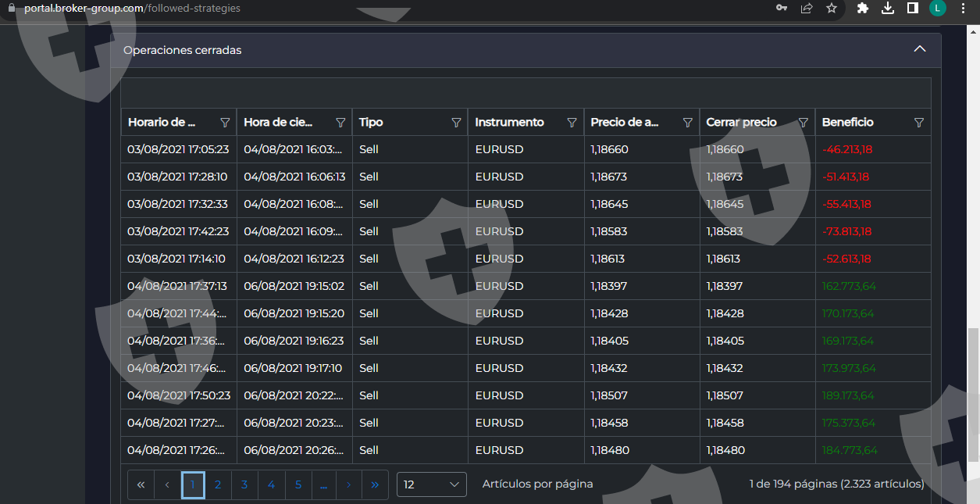Screen dimensions: 980x504
Task: Bookmark this page with the star icon
Action: pos(832,9)
